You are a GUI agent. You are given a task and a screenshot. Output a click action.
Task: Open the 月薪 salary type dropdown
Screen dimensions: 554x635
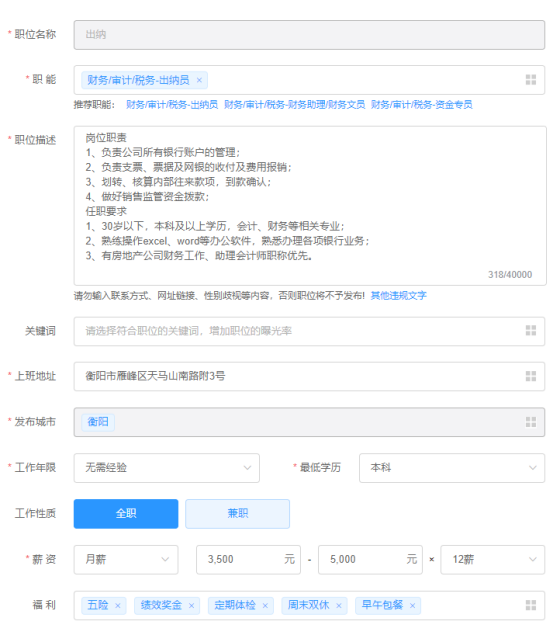coord(126,560)
